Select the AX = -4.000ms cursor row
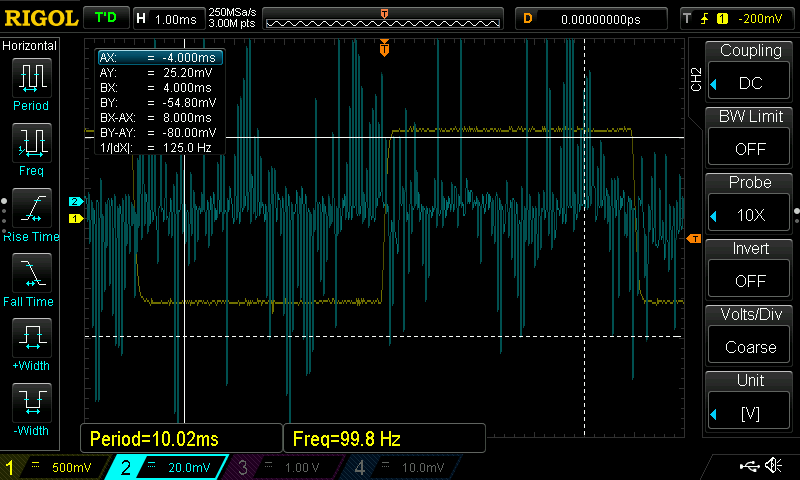This screenshot has width=800, height=480. tap(160, 58)
